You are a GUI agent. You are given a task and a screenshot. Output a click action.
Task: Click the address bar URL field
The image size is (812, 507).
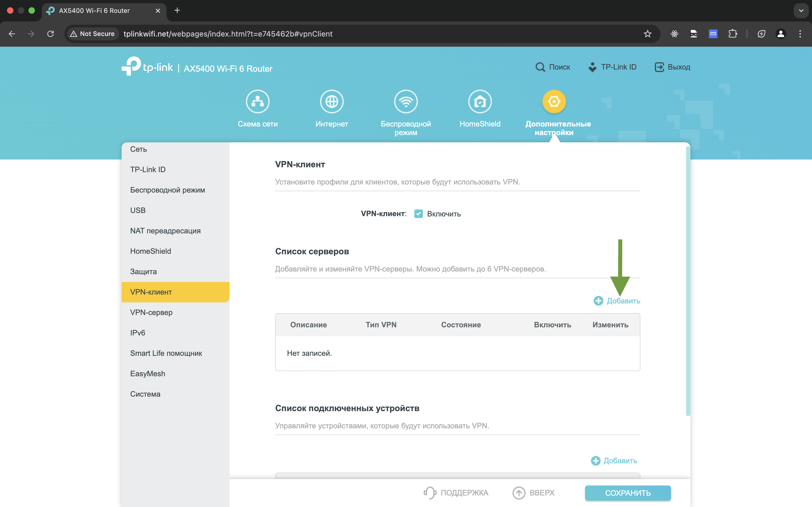[228, 34]
